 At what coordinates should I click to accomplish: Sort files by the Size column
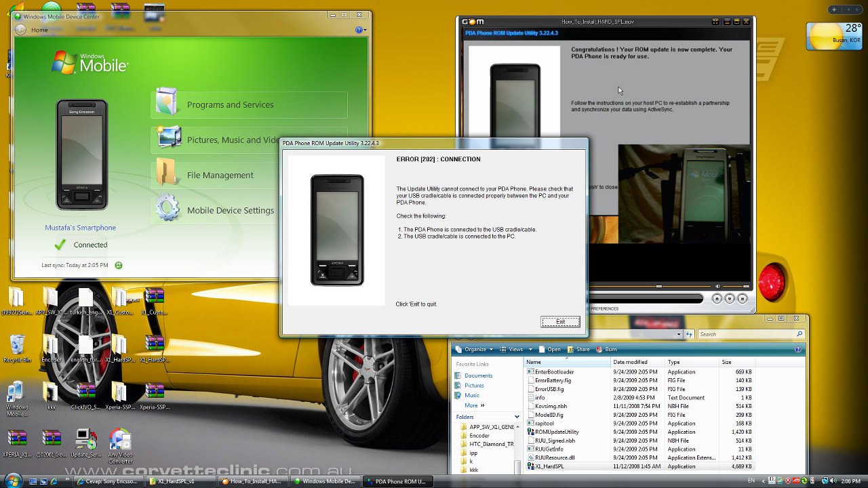click(736, 363)
